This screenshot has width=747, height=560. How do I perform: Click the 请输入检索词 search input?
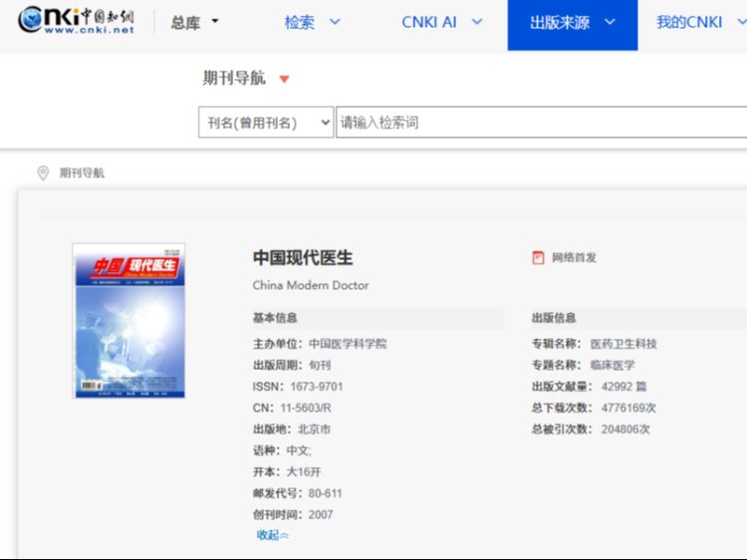(541, 123)
